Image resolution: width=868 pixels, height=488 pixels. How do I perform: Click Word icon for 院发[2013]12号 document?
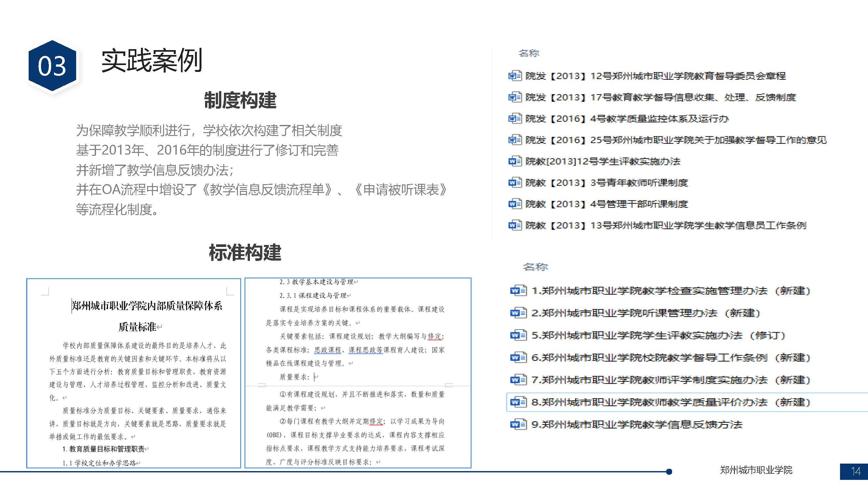[515, 76]
